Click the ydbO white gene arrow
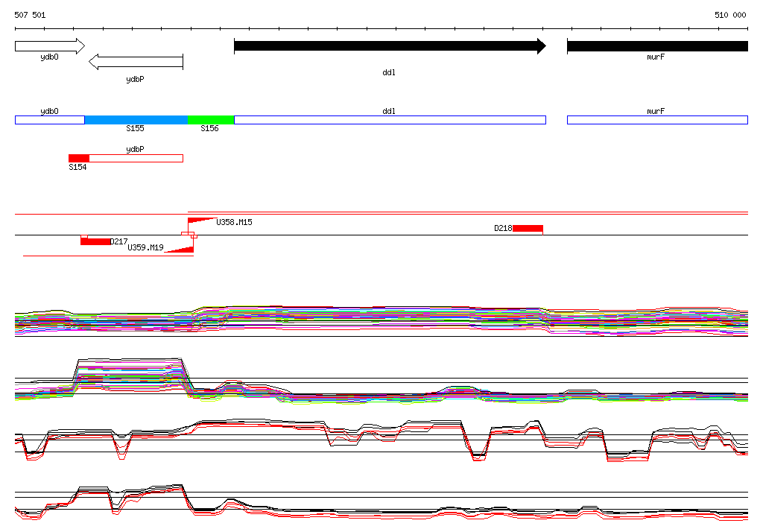 point(50,46)
